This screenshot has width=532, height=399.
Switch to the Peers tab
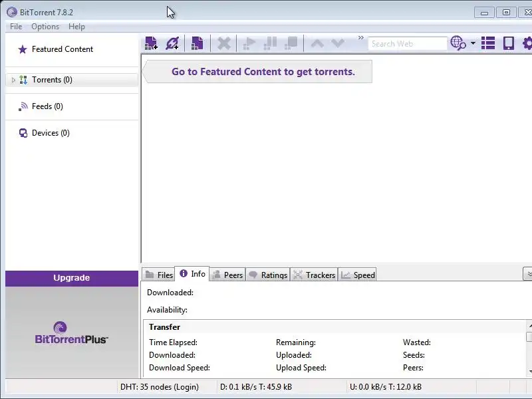tap(227, 275)
